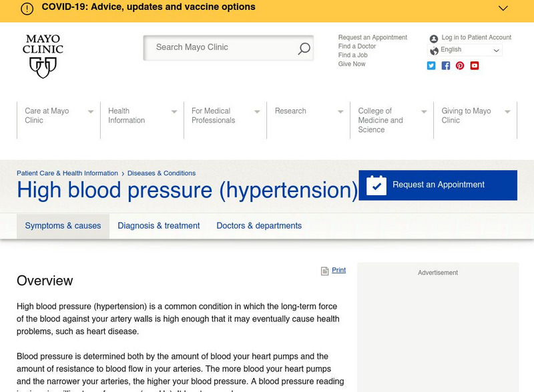Viewport: 534px width, 392px height.
Task: Click the Request an Appointment button
Action: pos(438,185)
